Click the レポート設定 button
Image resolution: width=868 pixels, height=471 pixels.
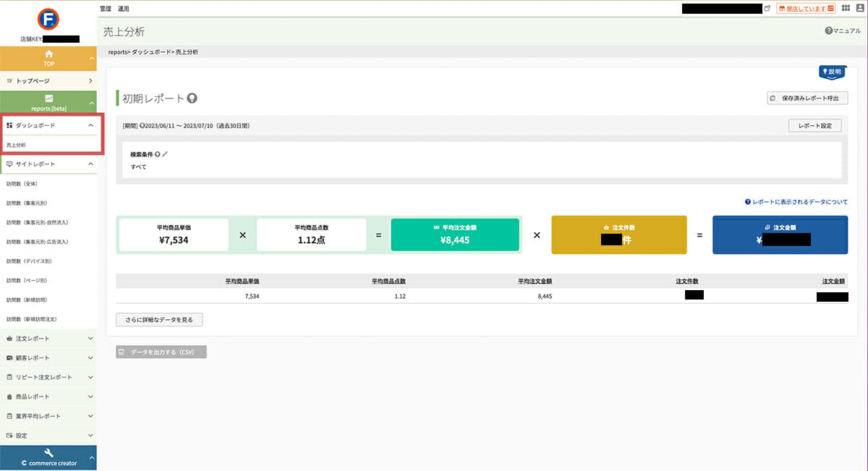[814, 125]
